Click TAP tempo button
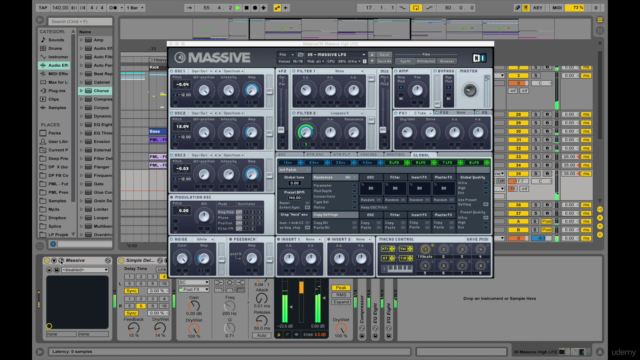This screenshot has height=360, width=640. point(42,8)
